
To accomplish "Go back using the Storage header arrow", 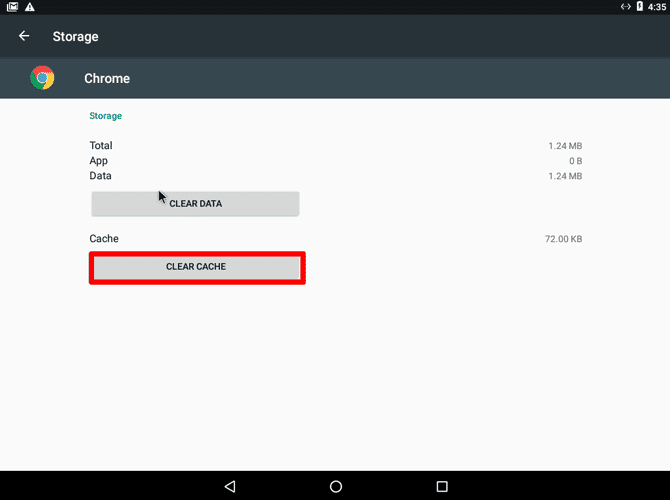I will tap(24, 36).
